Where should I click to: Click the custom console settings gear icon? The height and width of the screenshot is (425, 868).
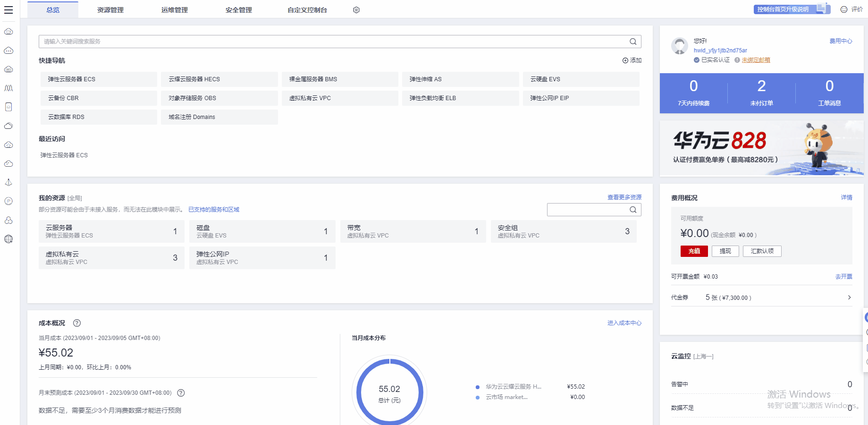point(356,10)
